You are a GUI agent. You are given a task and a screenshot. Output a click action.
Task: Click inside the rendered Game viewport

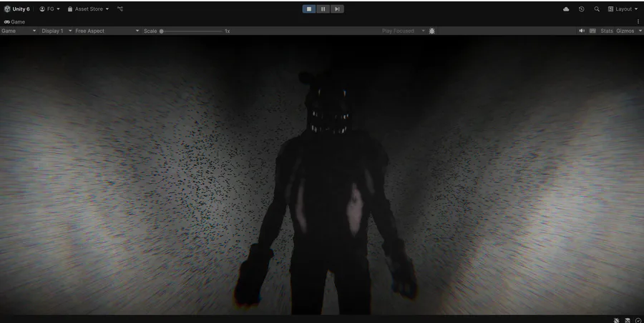tap(322, 175)
